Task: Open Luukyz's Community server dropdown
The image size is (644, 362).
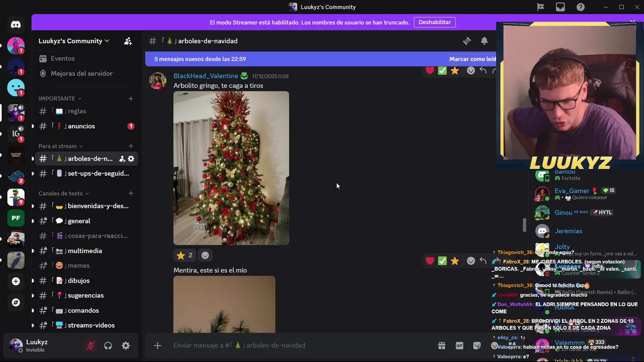Action: [74, 41]
